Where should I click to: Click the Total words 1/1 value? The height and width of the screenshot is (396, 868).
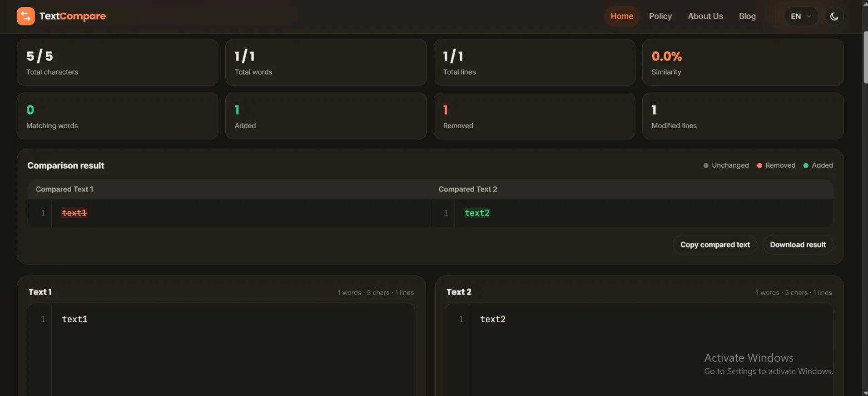[x=244, y=56]
